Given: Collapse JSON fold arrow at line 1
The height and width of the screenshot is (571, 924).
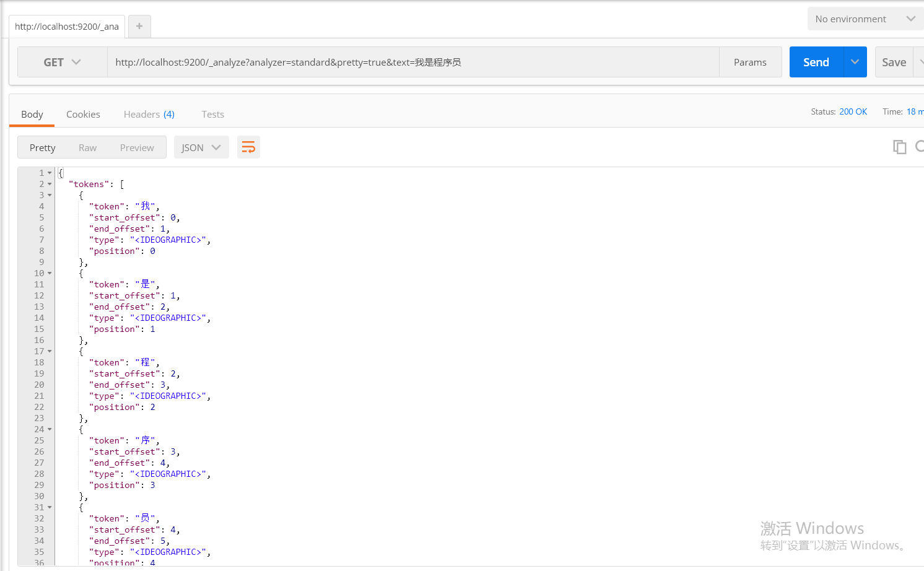Looking at the screenshot, I should 50,173.
